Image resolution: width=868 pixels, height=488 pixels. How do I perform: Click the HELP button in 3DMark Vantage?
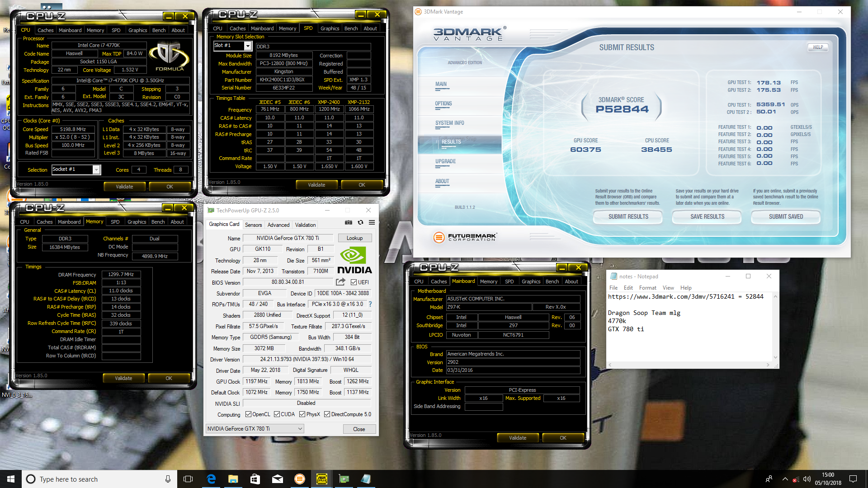click(818, 47)
